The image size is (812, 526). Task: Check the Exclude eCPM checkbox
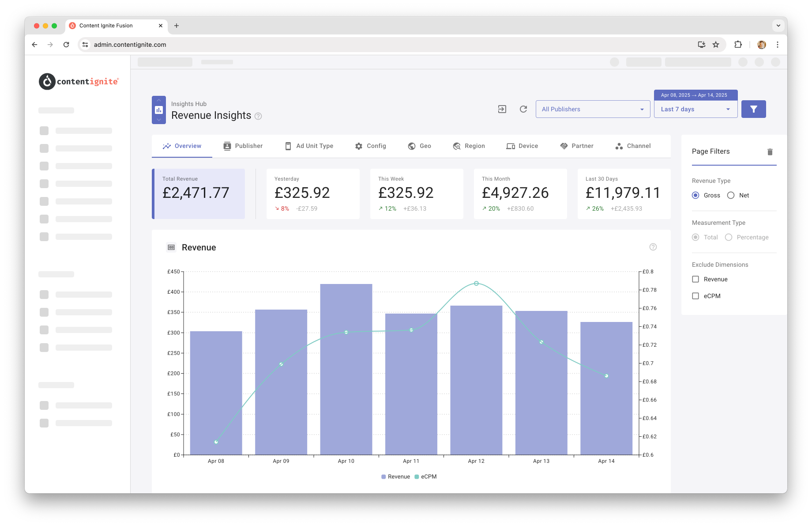[695, 296]
